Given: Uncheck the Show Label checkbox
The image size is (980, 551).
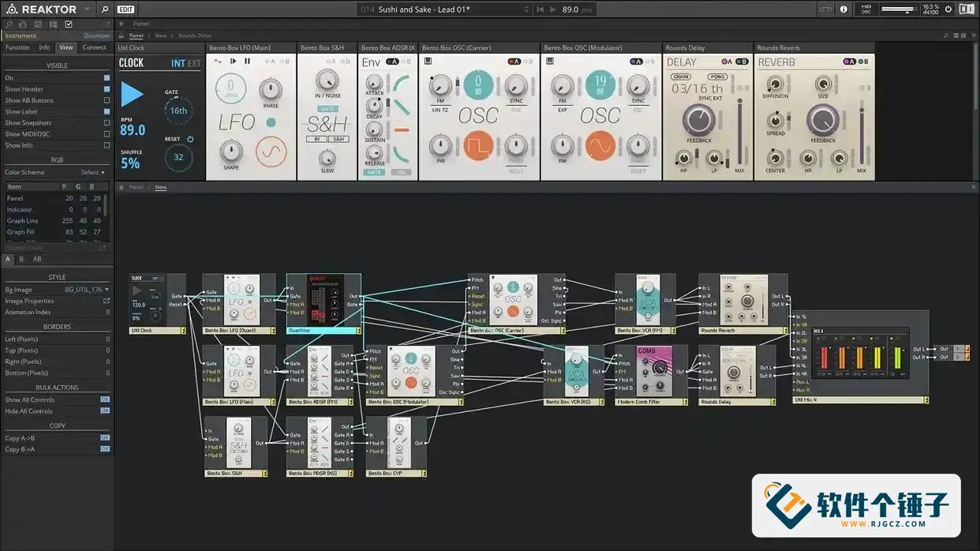Looking at the screenshot, I should (107, 111).
